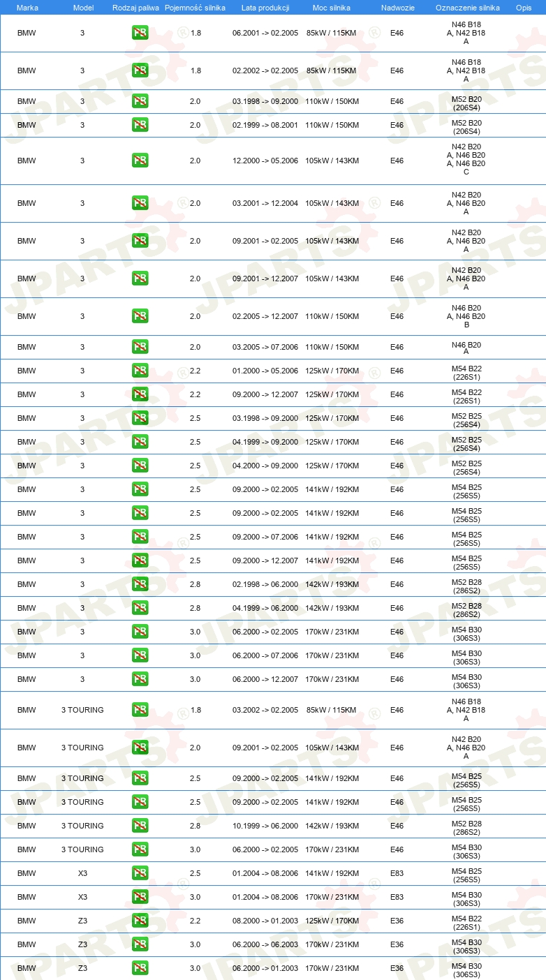Click the Marka column header
Image resolution: width=546 pixels, height=980 pixels.
point(27,7)
